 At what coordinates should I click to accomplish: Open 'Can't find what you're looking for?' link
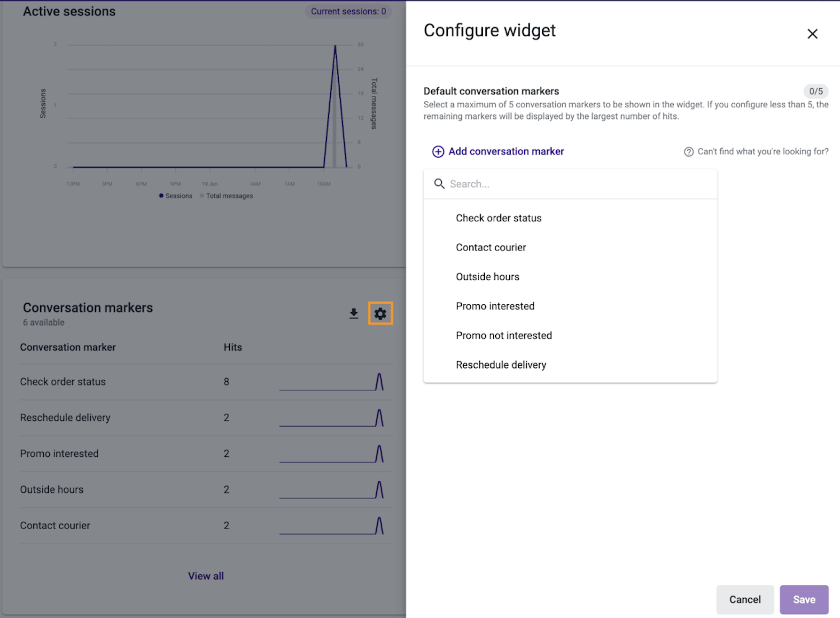coord(762,152)
